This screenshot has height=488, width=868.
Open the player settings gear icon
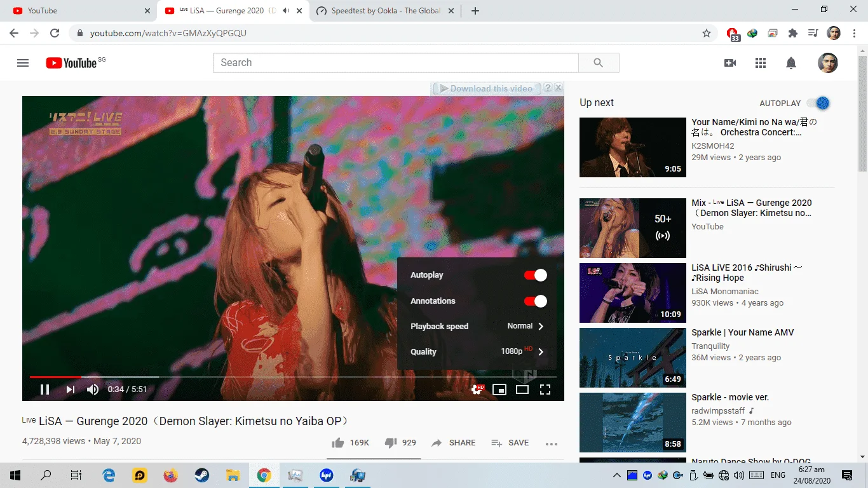tap(477, 390)
